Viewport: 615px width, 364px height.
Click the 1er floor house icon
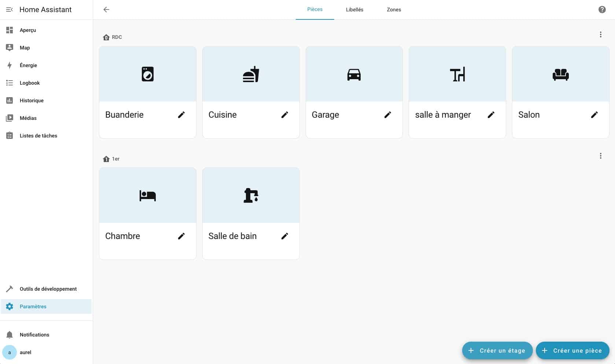(x=106, y=159)
